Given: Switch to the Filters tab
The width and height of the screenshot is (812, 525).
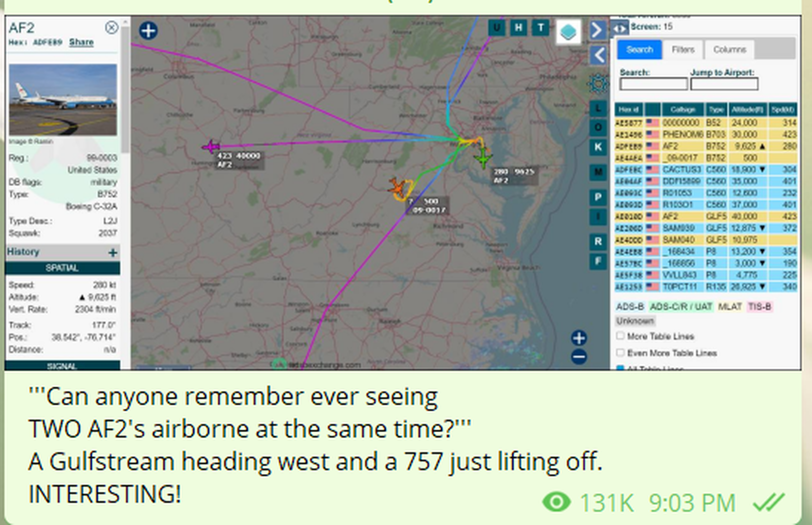Looking at the screenshot, I should [x=683, y=50].
